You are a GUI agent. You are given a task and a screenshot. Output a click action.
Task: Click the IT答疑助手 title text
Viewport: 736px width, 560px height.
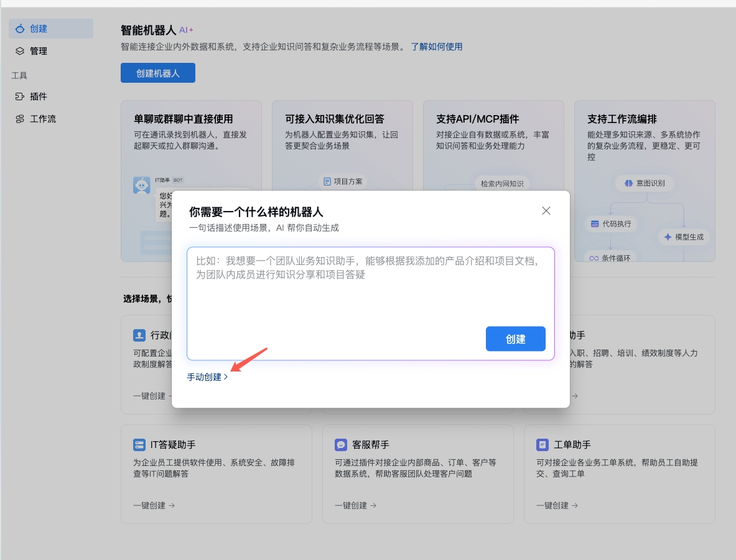click(x=173, y=444)
